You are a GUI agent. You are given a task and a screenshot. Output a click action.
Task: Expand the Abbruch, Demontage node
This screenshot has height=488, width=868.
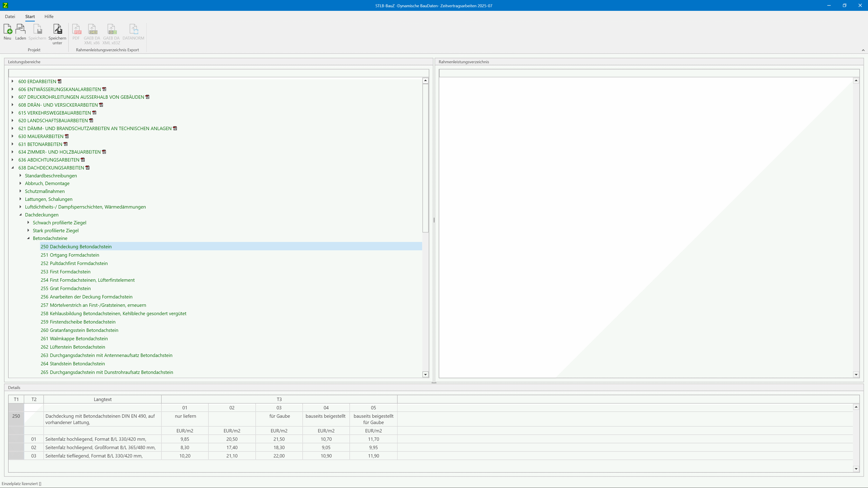coord(21,183)
